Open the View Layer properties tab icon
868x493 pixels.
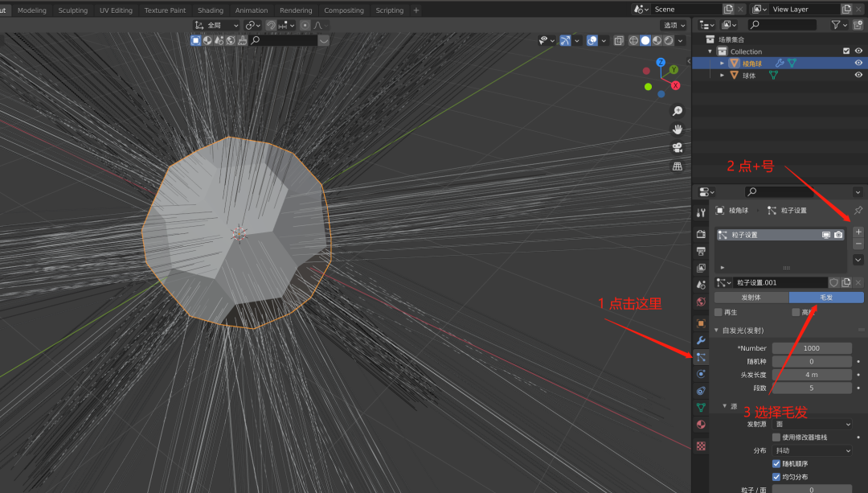701,268
